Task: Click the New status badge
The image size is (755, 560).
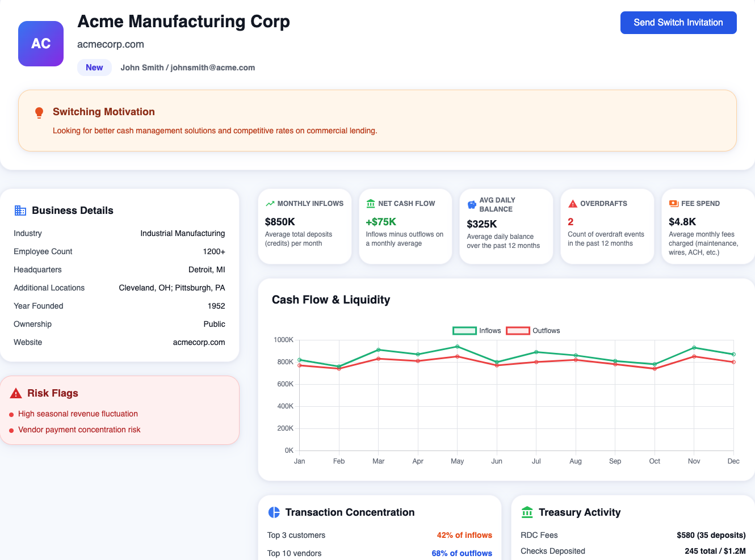Action: click(x=94, y=68)
